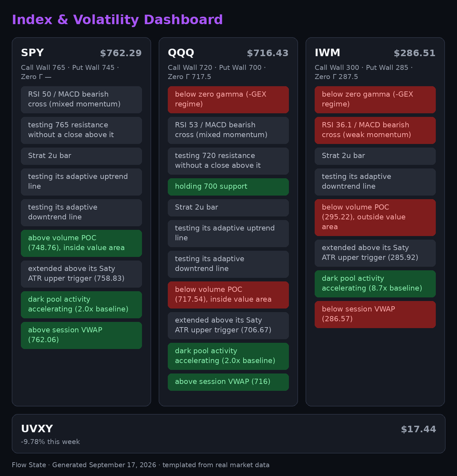Image resolution: width=457 pixels, height=476 pixels.
Task: Click SPY testing adaptive downtrend line chip
Action: coord(81,212)
